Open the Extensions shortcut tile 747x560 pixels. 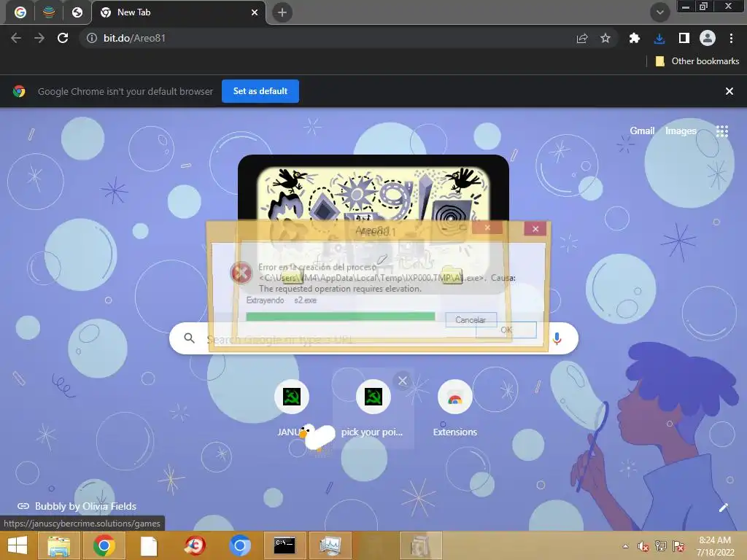click(x=455, y=408)
